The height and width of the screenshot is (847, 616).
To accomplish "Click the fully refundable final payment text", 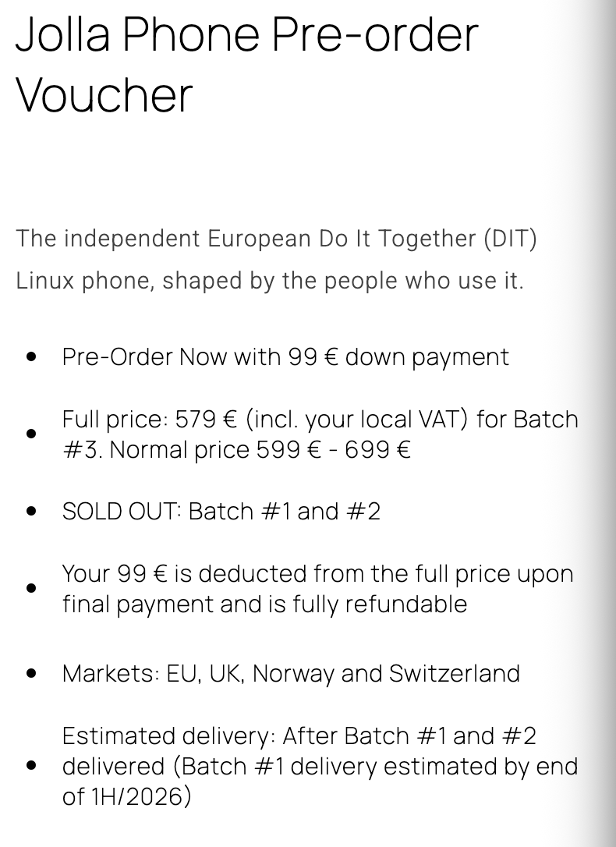I will [x=264, y=604].
